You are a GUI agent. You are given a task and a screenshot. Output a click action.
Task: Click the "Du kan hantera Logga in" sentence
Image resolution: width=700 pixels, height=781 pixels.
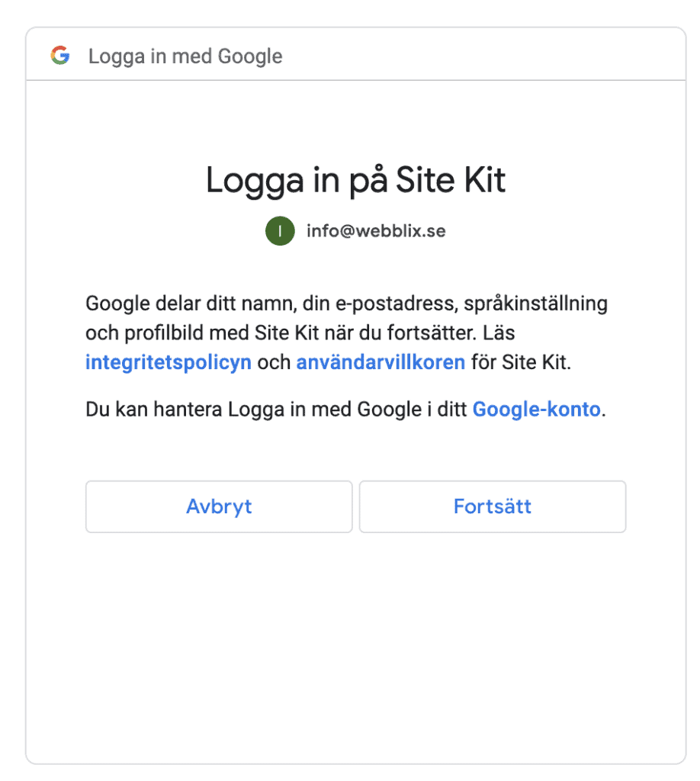click(x=345, y=410)
